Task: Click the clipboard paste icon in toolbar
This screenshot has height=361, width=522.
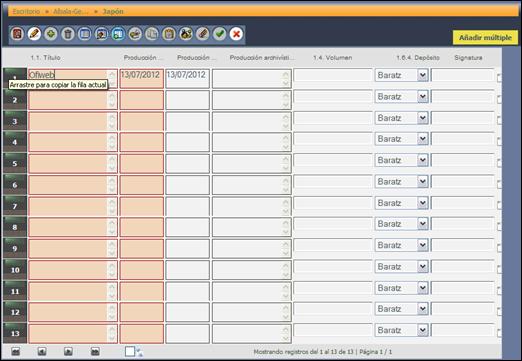Action: pyautogui.click(x=169, y=34)
